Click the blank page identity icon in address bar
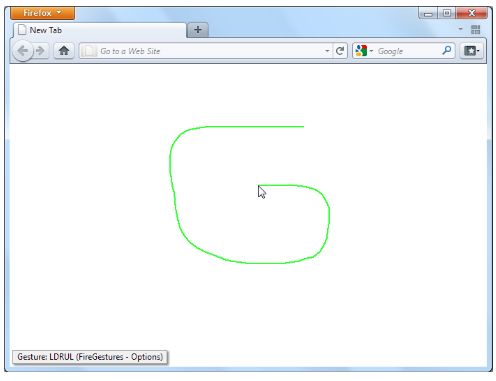 (x=89, y=51)
